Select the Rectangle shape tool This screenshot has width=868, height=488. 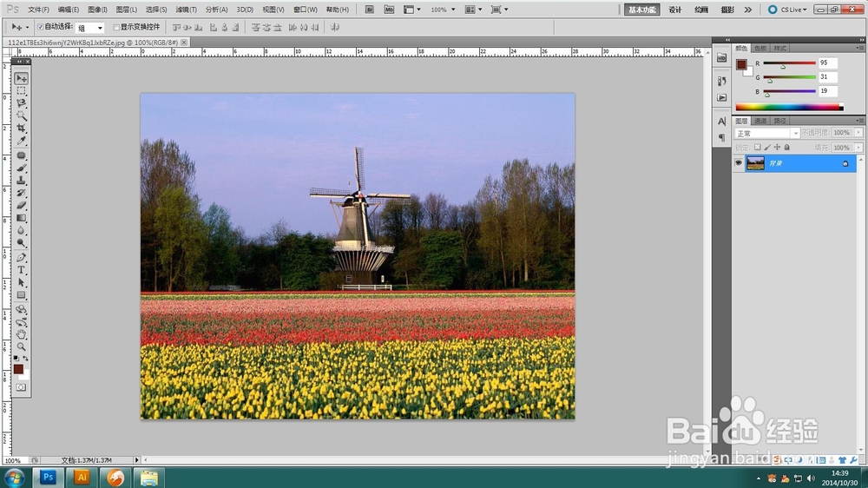click(21, 295)
